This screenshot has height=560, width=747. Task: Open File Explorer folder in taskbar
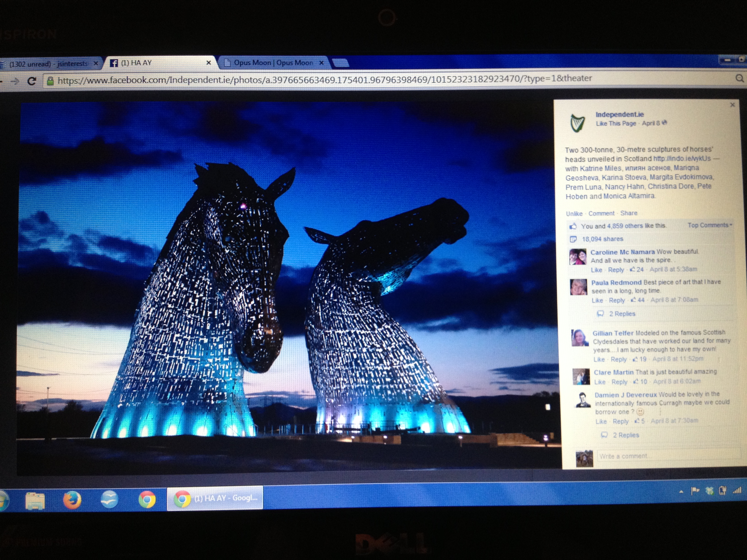35,501
